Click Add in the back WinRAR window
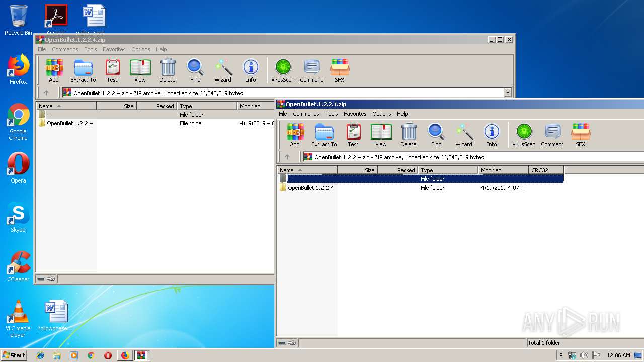Image resolution: width=644 pixels, height=362 pixels. click(x=54, y=71)
